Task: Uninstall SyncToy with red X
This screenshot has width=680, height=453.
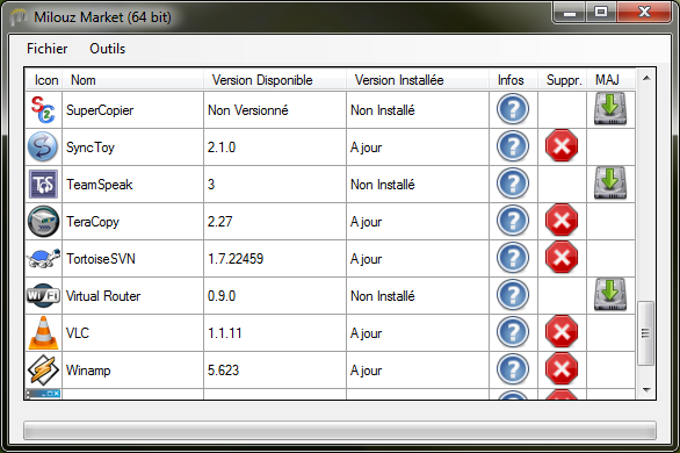Action: click(x=562, y=146)
